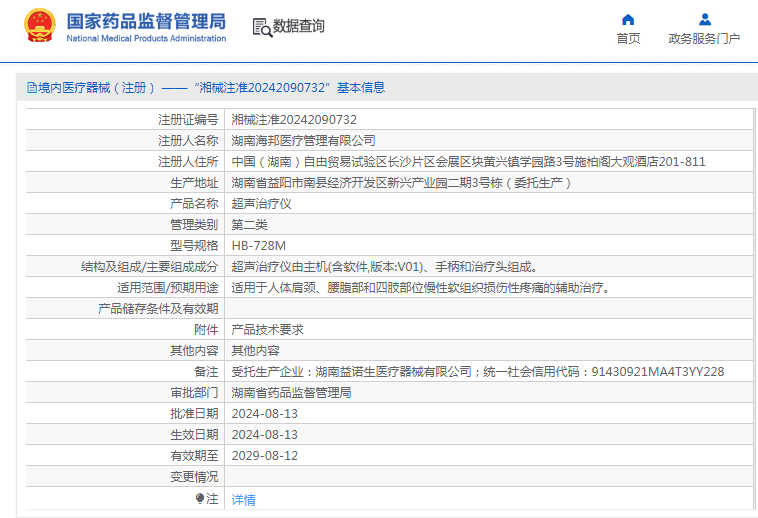Image resolution: width=758 pixels, height=518 pixels.
Task: Select the text 湖南海邦医疗管理有限公司
Action: pos(303,141)
